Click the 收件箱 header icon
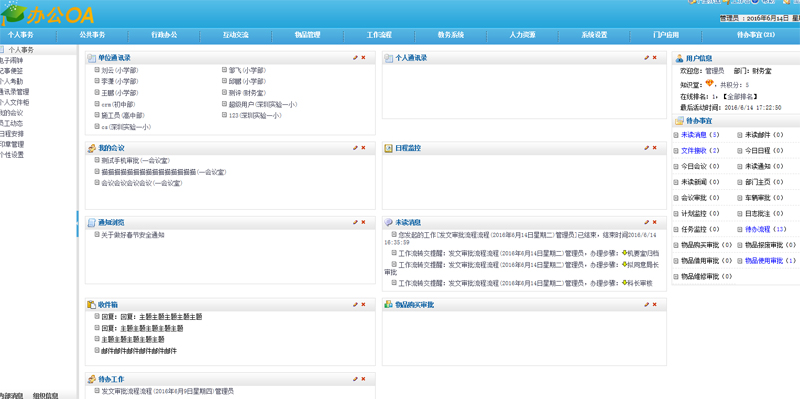This screenshot has height=399, width=800. click(91, 305)
